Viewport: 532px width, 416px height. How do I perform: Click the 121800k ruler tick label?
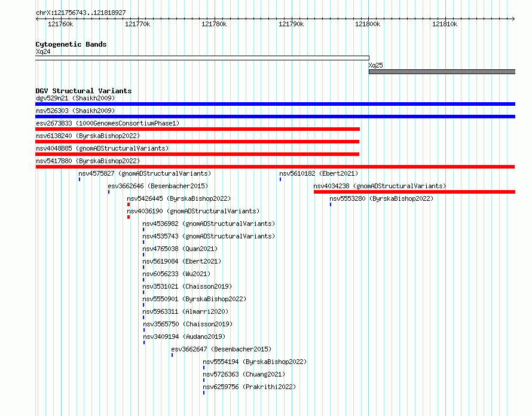[368, 24]
